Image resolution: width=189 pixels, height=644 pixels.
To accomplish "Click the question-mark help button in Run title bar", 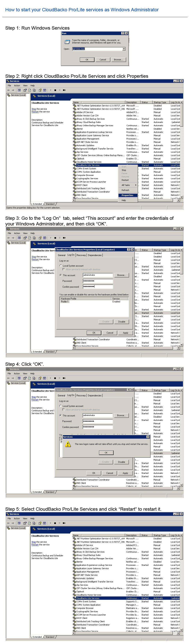I will [123, 33].
